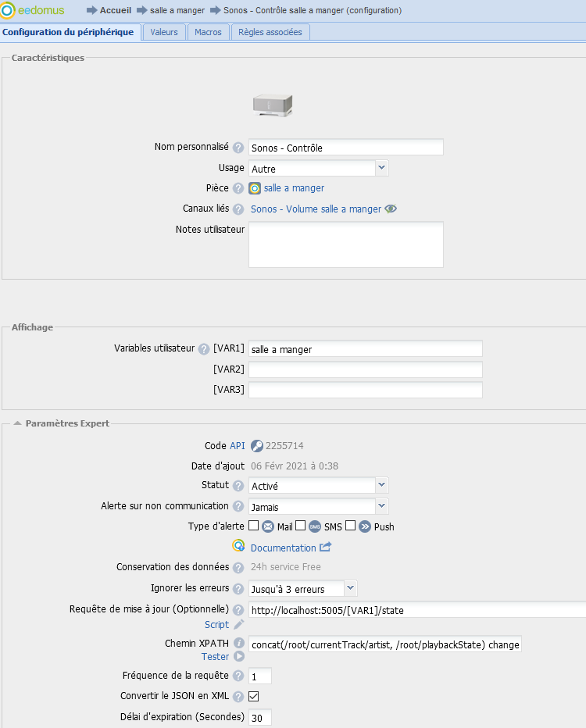Click the room icon beside salle a manger

(255, 188)
